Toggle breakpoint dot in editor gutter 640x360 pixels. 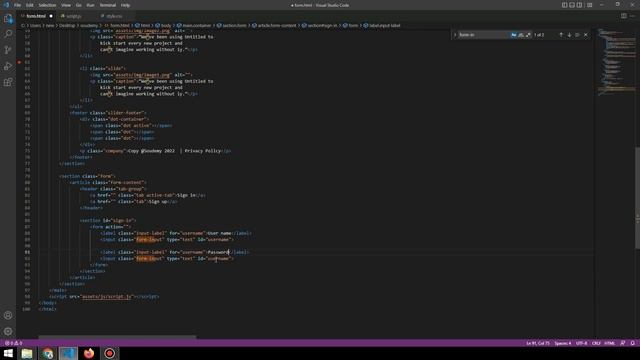[x=19, y=62]
